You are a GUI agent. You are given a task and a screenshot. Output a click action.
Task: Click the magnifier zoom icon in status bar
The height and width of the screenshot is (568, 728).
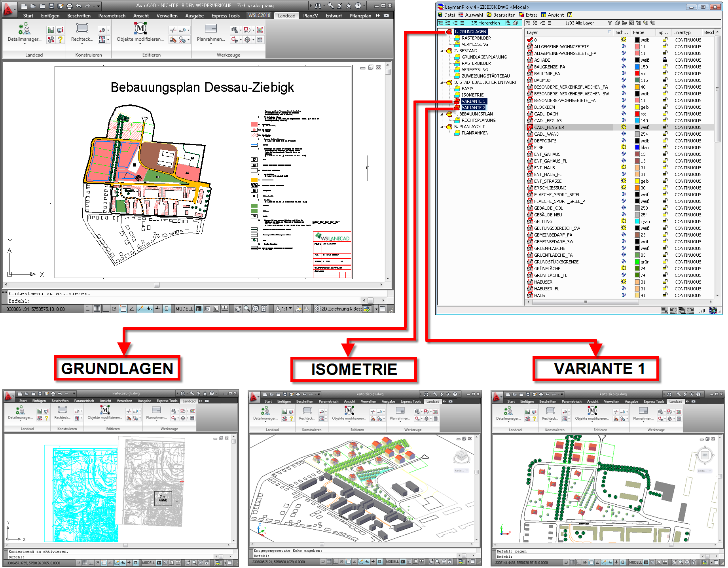246,309
